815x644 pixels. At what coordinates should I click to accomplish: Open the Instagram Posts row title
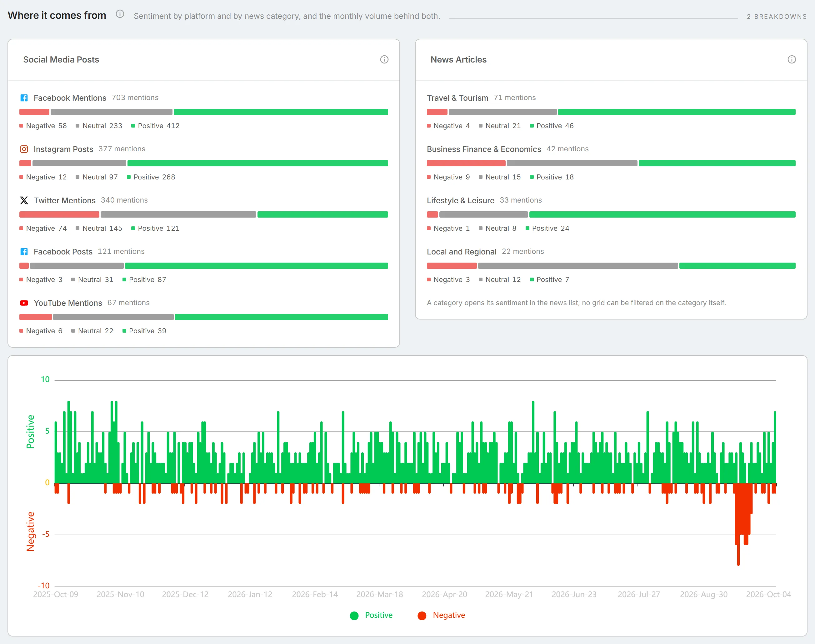63,149
